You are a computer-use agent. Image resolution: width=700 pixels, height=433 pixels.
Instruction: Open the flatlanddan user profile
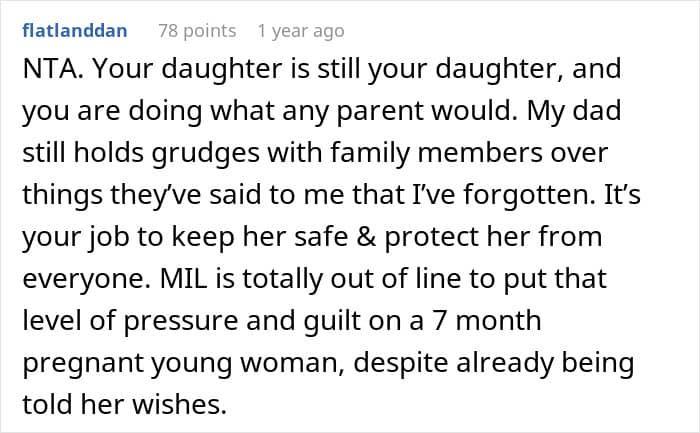click(x=75, y=30)
